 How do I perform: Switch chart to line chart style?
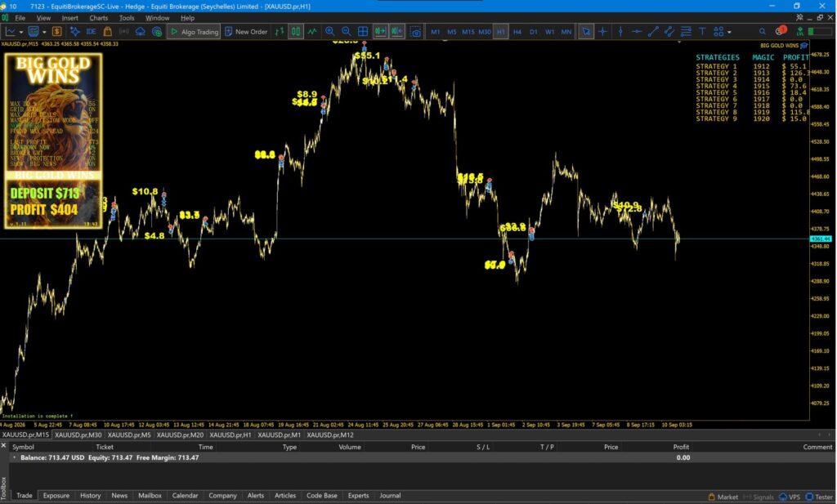pos(312,32)
